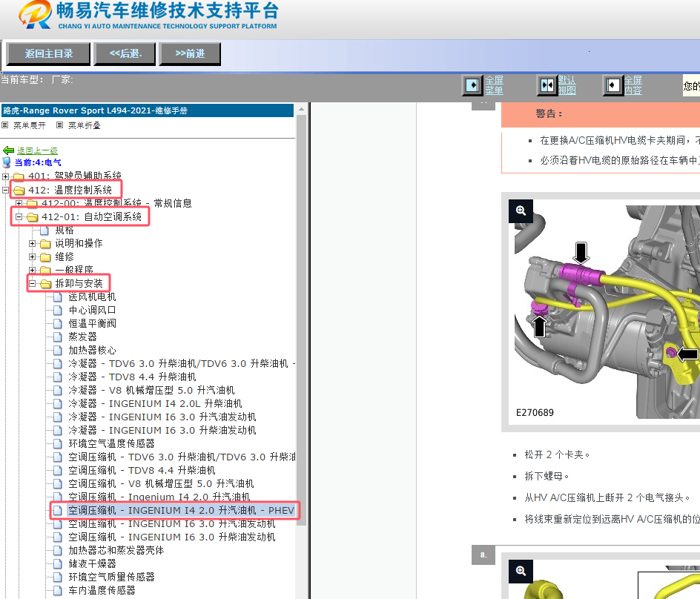
Task: Expand the 401 驾驶员辅助系统 node
Action: (x=5, y=176)
